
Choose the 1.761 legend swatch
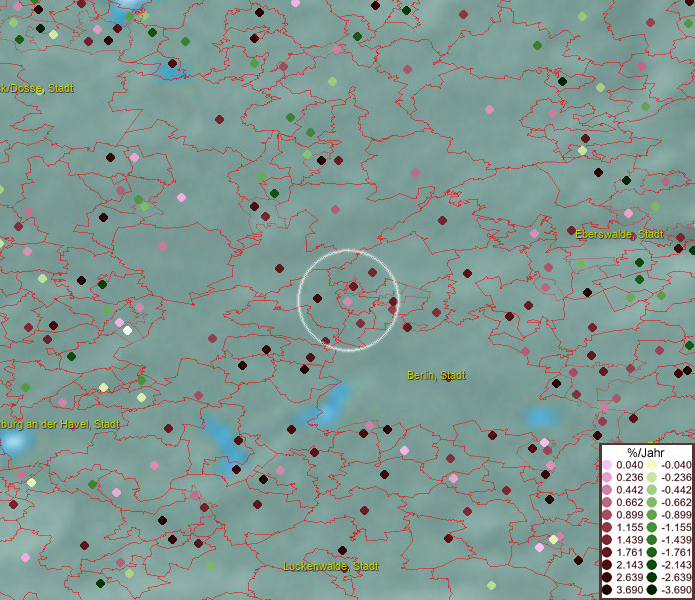(x=607, y=553)
